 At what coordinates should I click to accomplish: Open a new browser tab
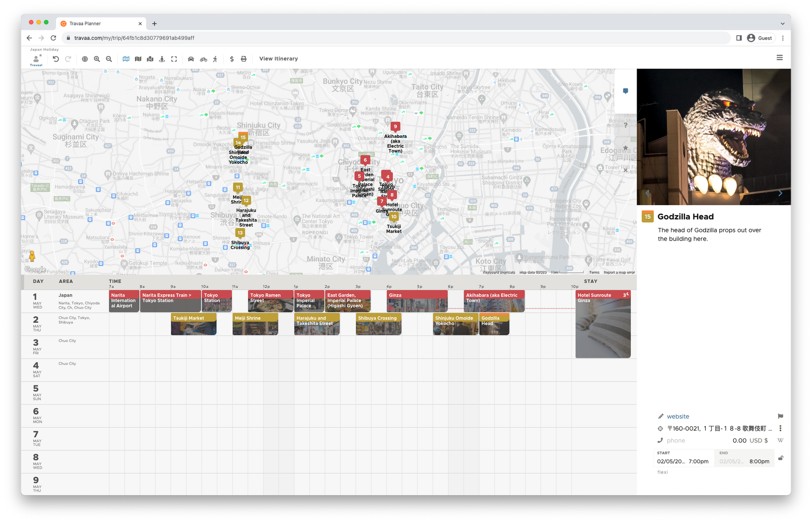point(154,24)
